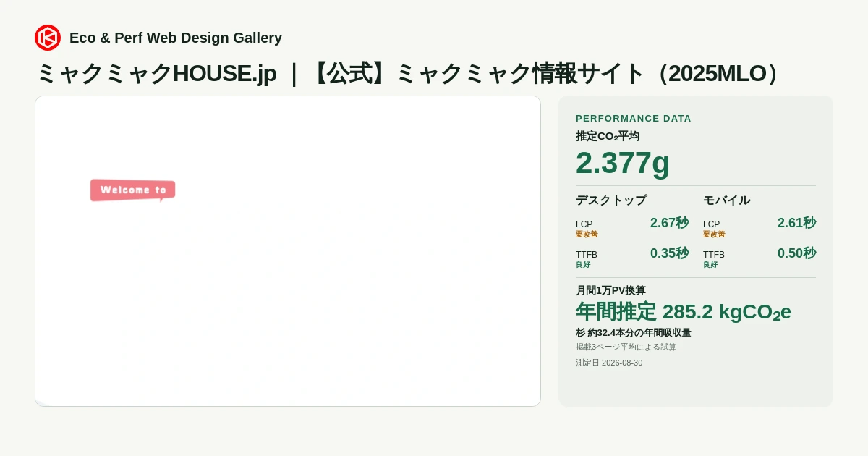Click the desktop LCP 2.67秒 value
This screenshot has height=456, width=868.
[x=669, y=223]
